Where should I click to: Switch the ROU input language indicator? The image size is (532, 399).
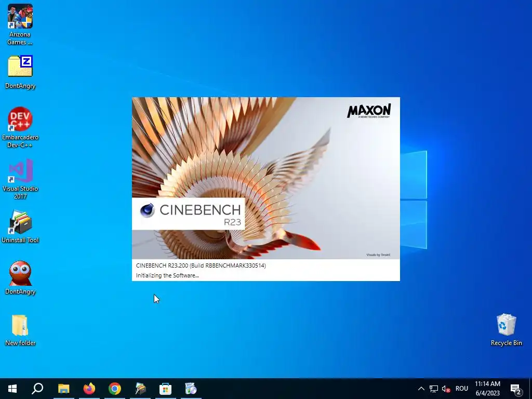(x=462, y=389)
